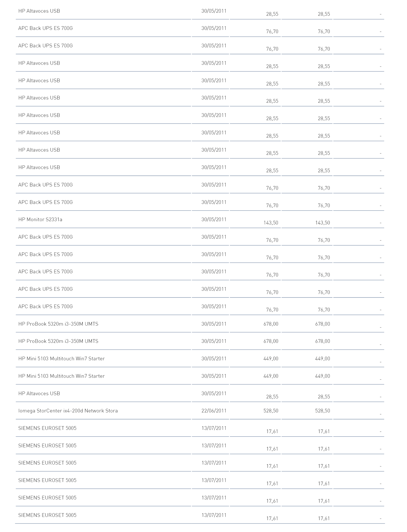The width and height of the screenshot is (407, 532).
Task: Select the HP Monitor S2331a row
Action: (x=200, y=219)
